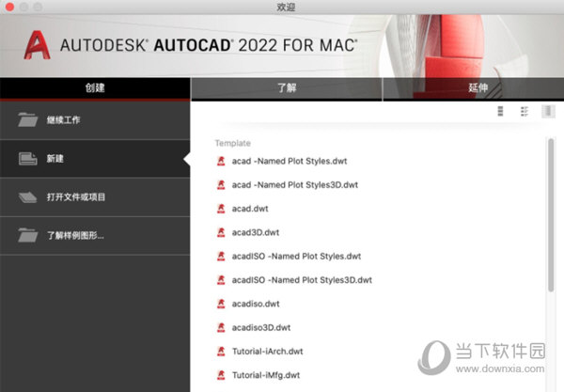The image size is (564, 392).
Task: Open the 了解 tab
Action: point(287,87)
